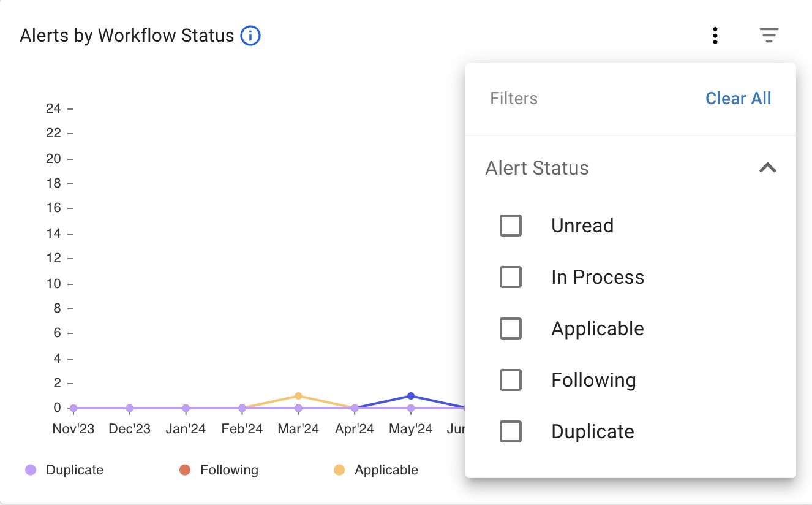Click the May'24 blue data point
Viewport: 812px width, 505px height.
pyautogui.click(x=411, y=396)
